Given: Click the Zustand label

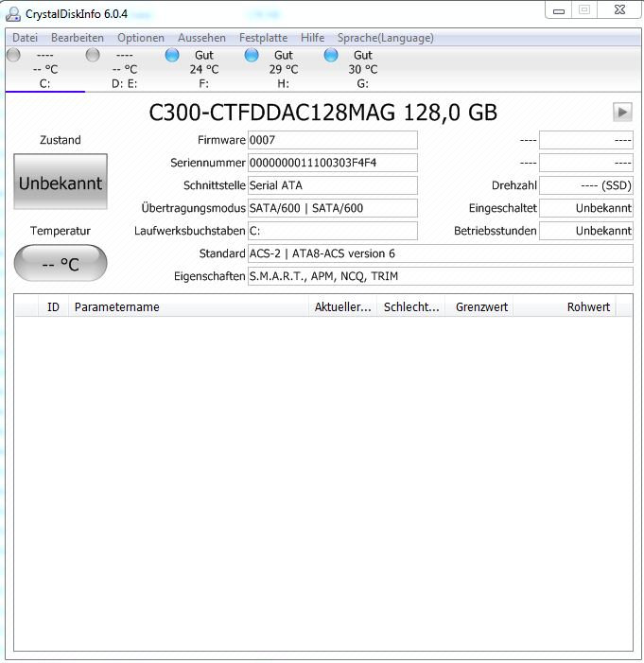Looking at the screenshot, I should (x=61, y=140).
